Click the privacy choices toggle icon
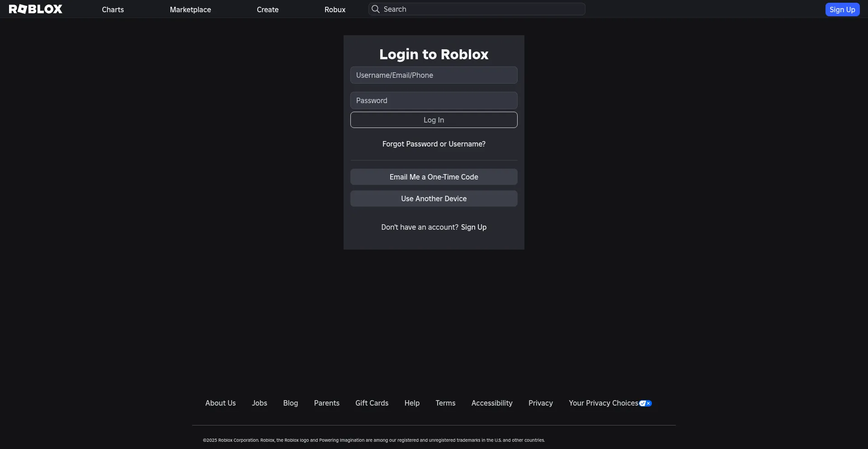Image resolution: width=868 pixels, height=449 pixels. pos(646,403)
